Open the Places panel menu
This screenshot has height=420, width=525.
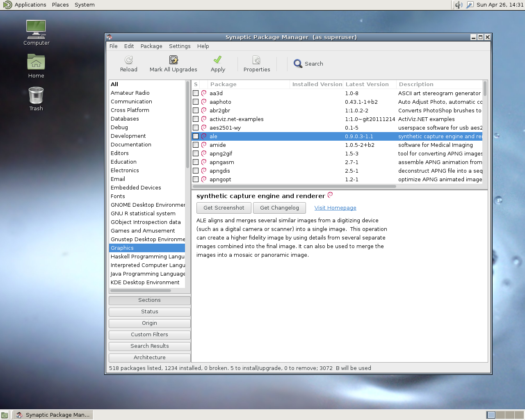[x=60, y=5]
